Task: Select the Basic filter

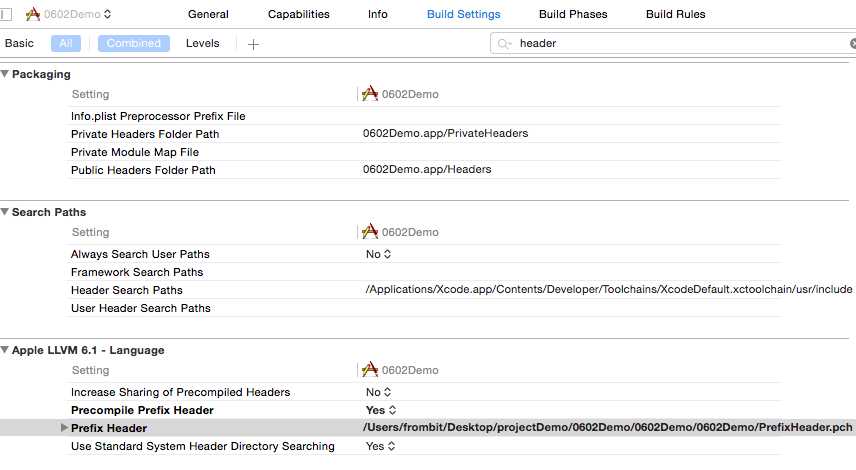Action: (19, 43)
